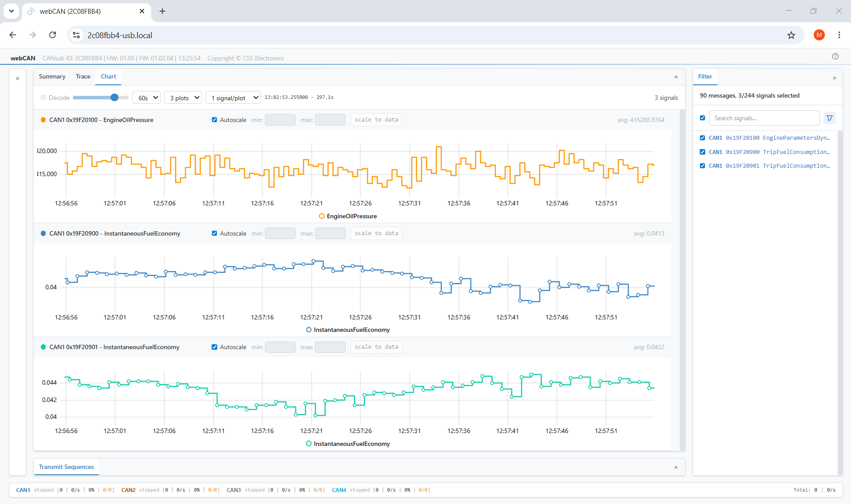Click the Copyright CSS Electronics text

245,58
